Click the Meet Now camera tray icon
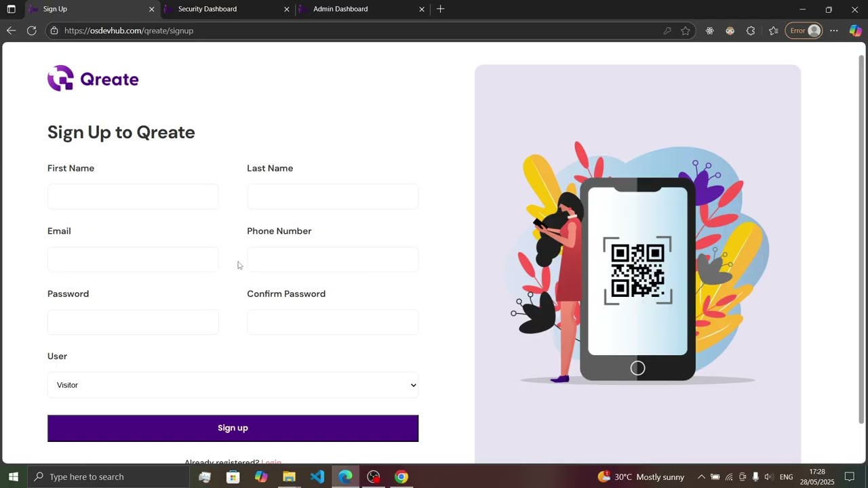 coord(743,477)
